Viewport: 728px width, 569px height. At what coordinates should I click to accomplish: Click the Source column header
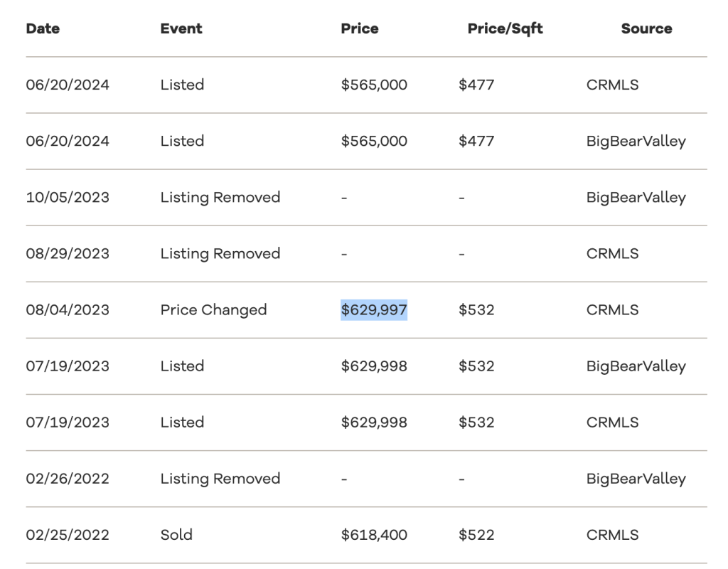click(646, 29)
